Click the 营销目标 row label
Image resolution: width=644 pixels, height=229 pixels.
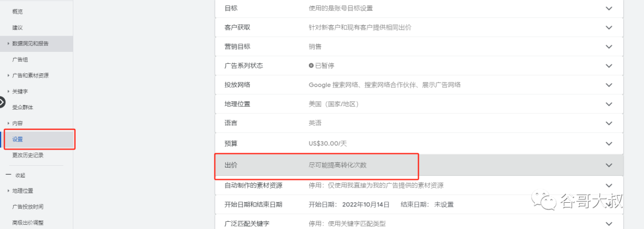(237, 47)
